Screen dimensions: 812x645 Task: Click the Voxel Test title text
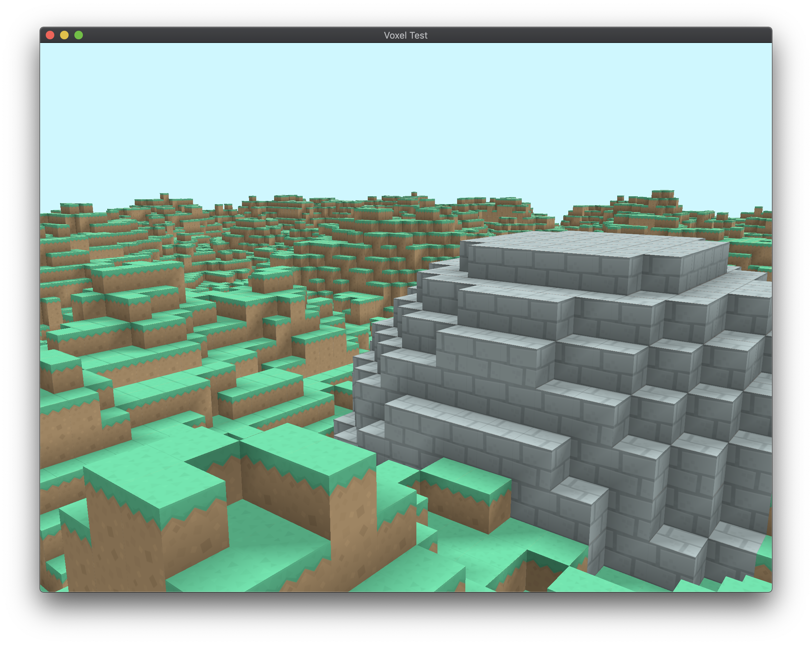pyautogui.click(x=405, y=35)
